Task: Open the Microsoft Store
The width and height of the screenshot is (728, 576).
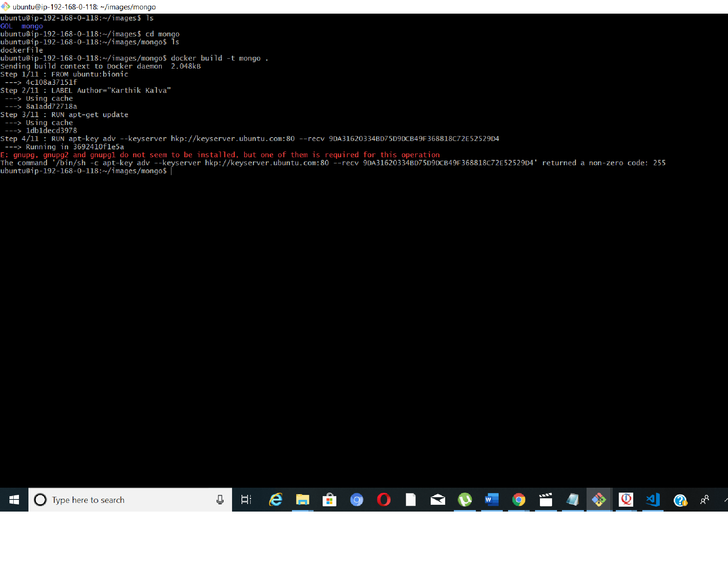Action: click(x=329, y=500)
